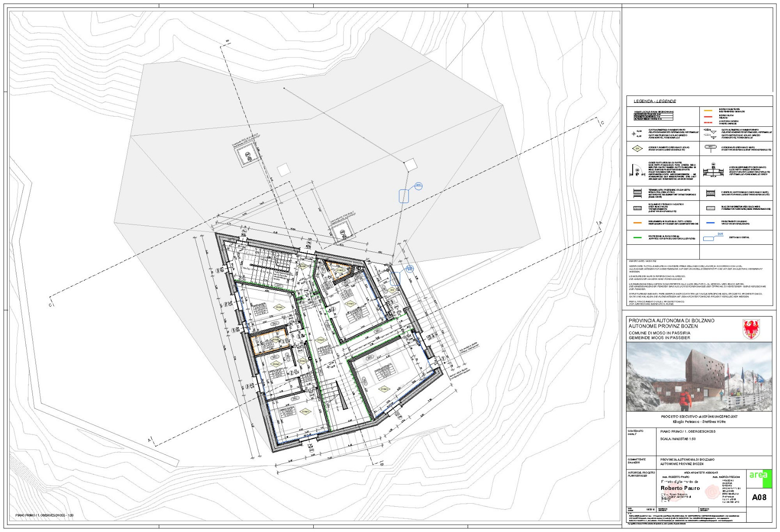Screen dimensions: 780x532
Task: Click the blue wood cladding line swatch
Action: [710, 223]
